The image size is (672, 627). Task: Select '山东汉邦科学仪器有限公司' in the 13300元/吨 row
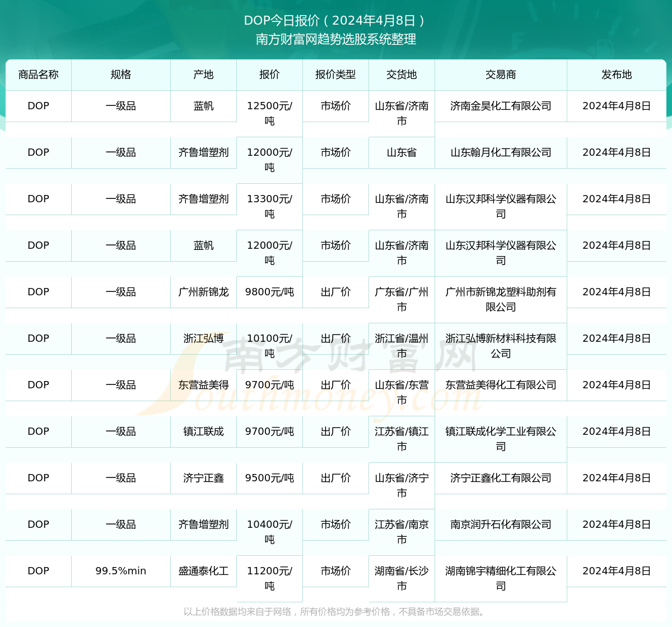(501, 206)
